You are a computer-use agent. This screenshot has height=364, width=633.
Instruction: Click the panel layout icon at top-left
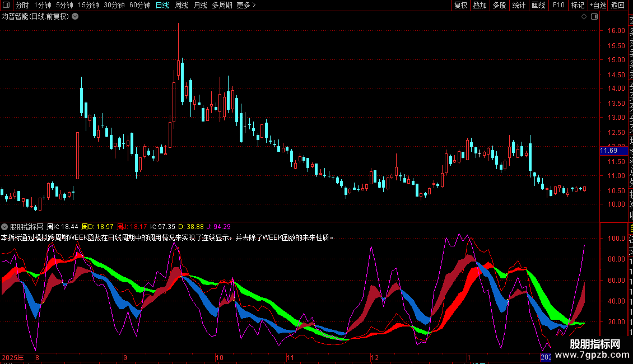(x=6, y=5)
